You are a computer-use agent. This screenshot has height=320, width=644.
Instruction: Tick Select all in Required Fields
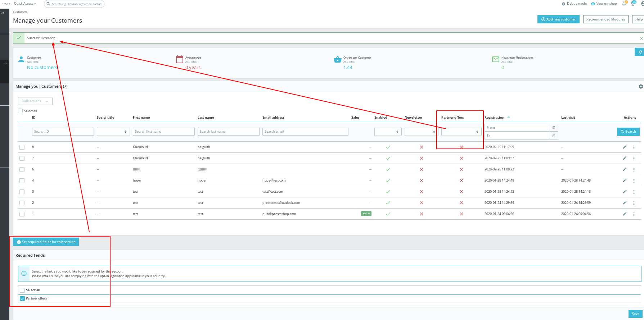(22, 290)
